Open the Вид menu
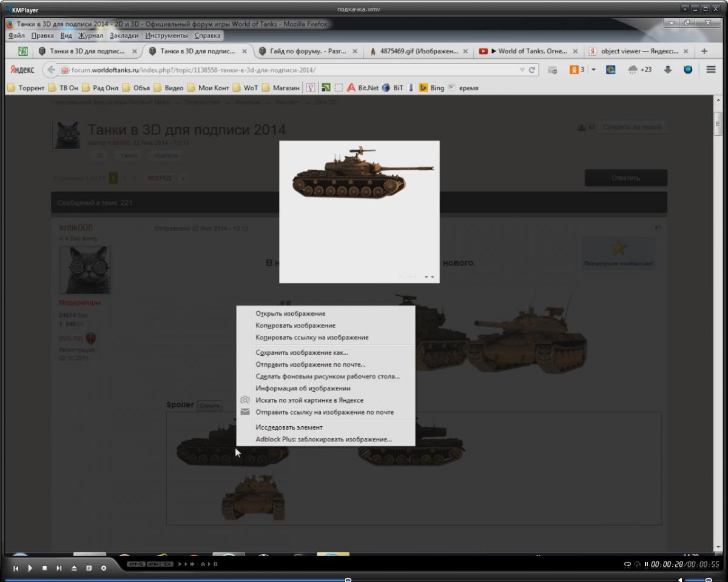 tap(66, 35)
